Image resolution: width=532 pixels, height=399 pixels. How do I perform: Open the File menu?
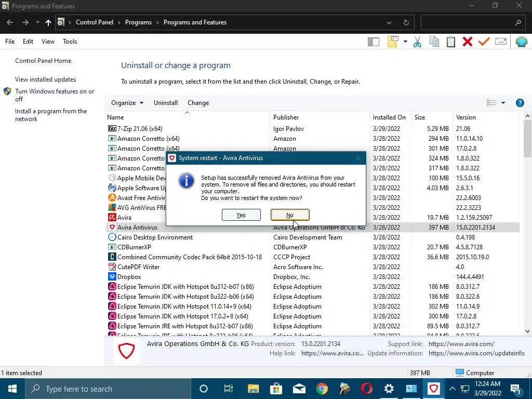pos(10,42)
